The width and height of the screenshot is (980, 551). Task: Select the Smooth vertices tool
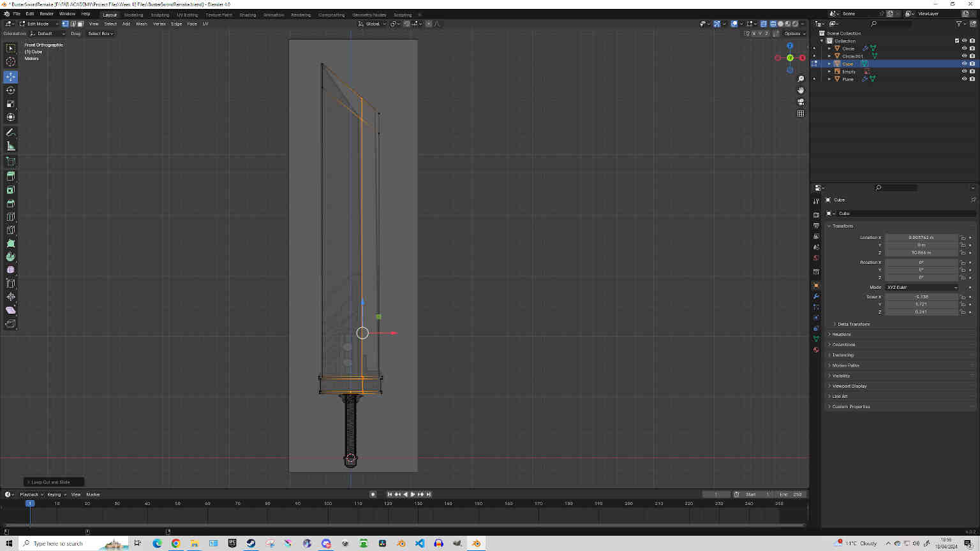[x=11, y=270]
